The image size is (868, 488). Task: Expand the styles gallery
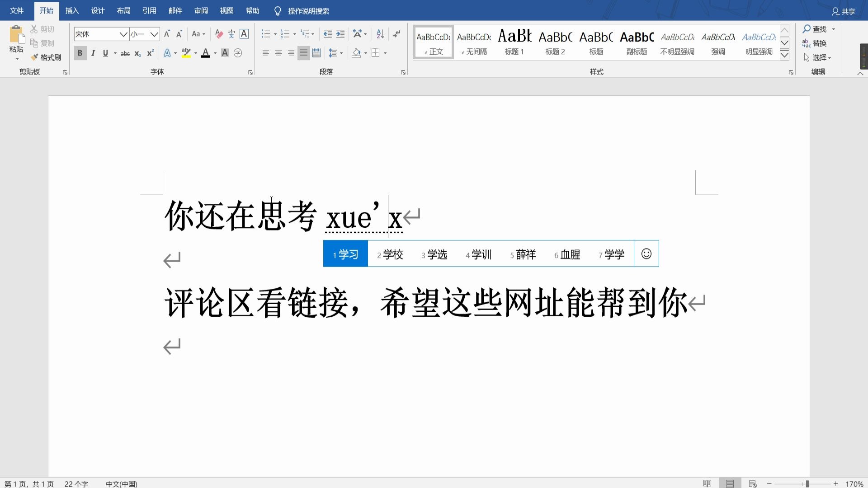point(785,55)
